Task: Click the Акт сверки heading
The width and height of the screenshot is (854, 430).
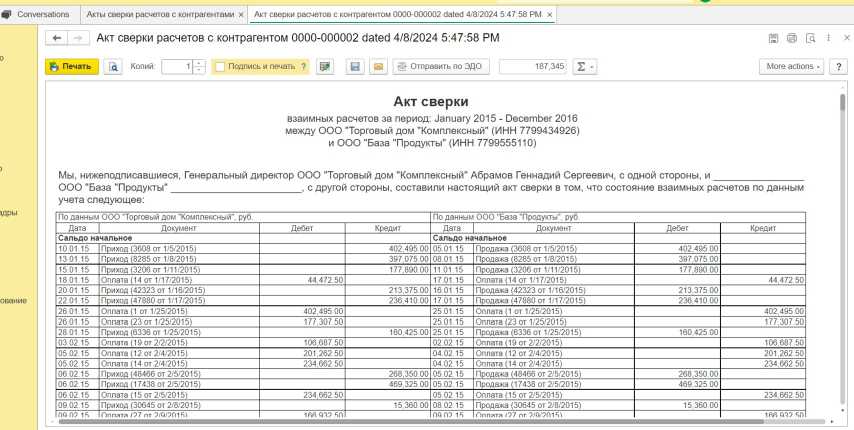Action: (x=431, y=102)
